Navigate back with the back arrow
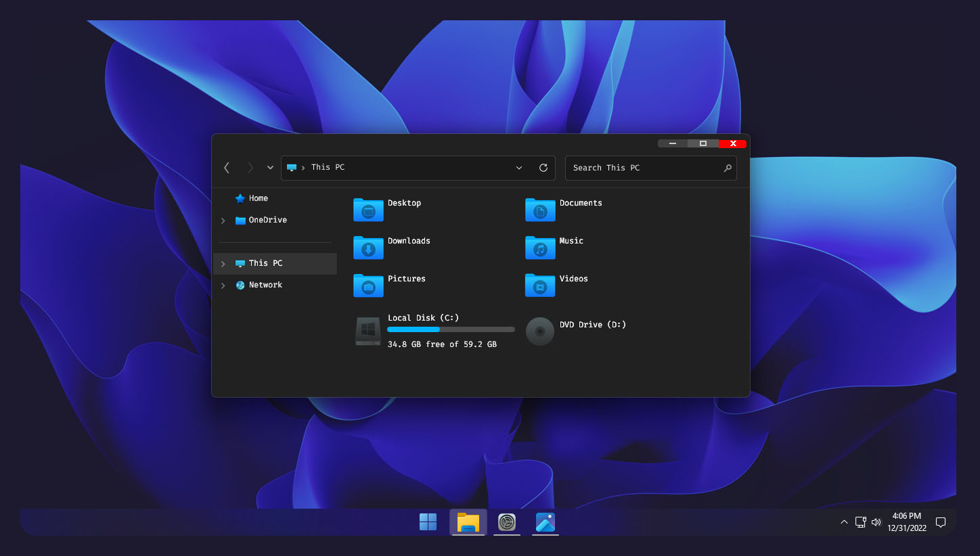 [x=227, y=168]
